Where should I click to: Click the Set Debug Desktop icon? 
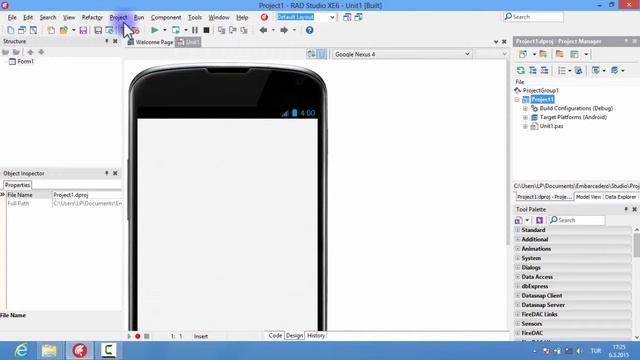[358, 17]
